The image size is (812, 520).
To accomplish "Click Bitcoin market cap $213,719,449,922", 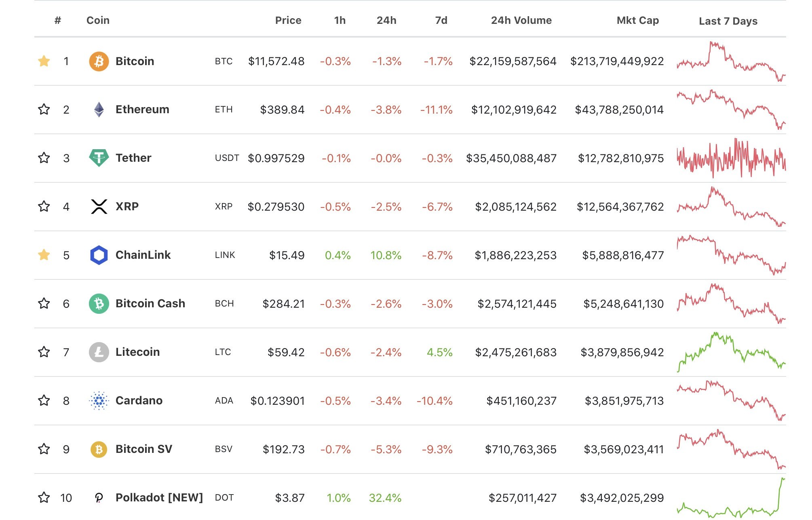I will point(617,61).
